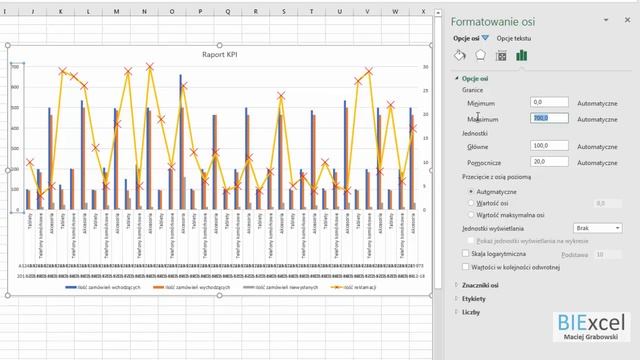The image size is (640, 360).
Task: Select column header M
Action: (116, 12)
